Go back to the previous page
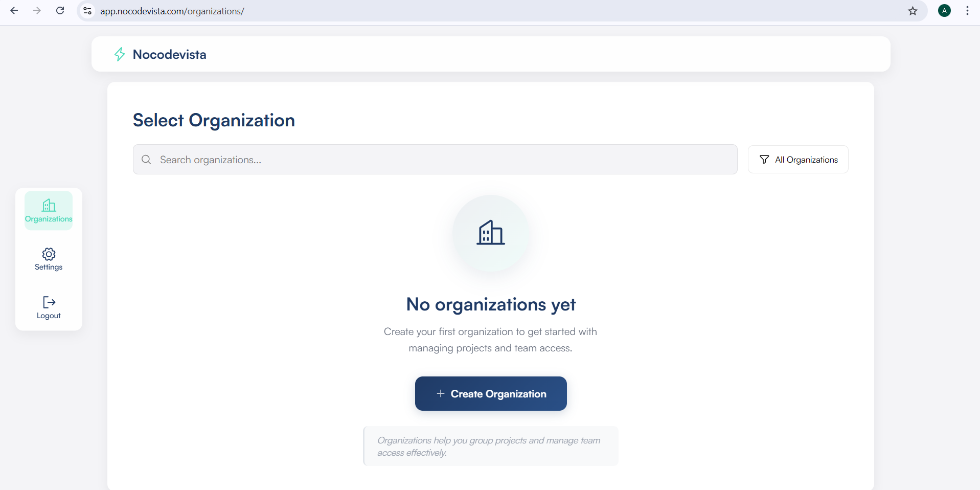Viewport: 980px width, 490px height. pyautogui.click(x=14, y=11)
